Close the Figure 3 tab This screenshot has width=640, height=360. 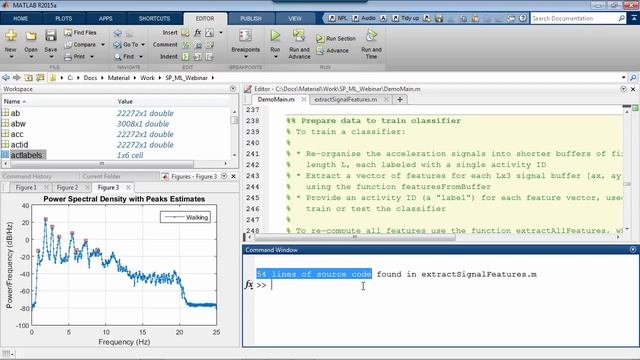[128, 187]
